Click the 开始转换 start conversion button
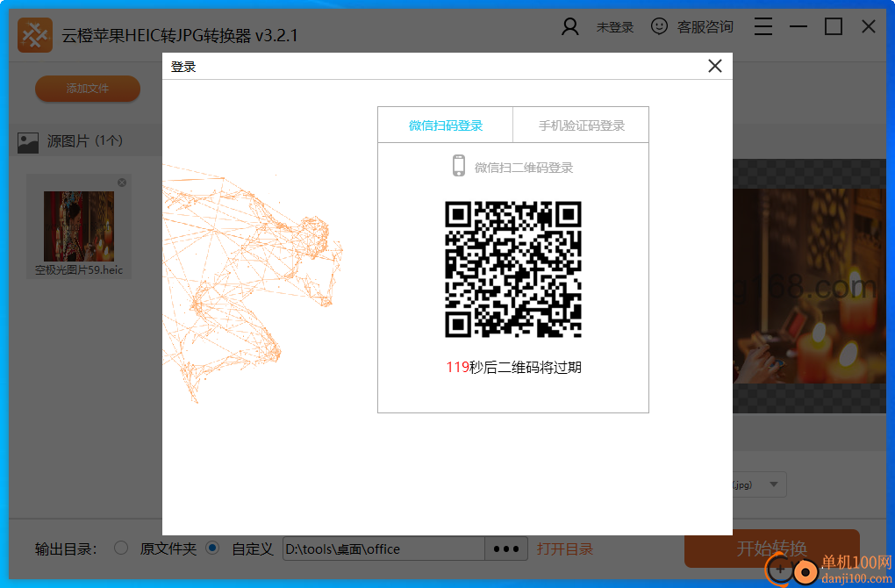Screen dimensions: 895x588 click(771, 548)
